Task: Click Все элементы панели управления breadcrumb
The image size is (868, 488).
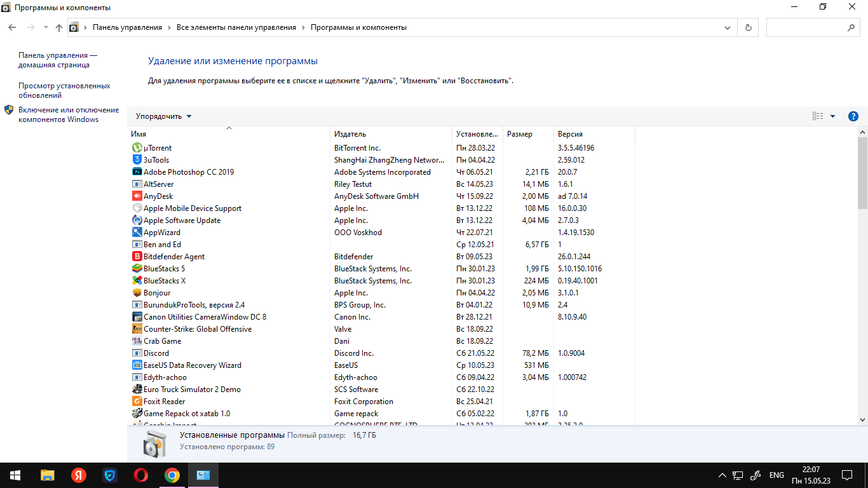Action: [x=236, y=27]
